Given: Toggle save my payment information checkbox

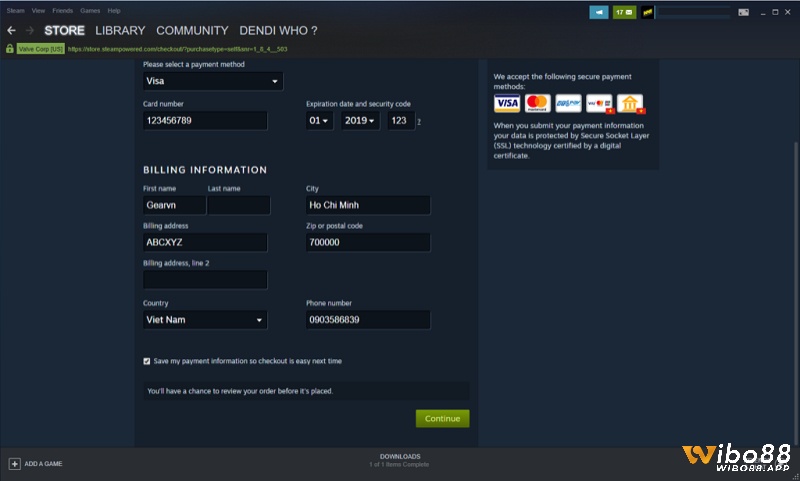Looking at the screenshot, I should [x=147, y=361].
